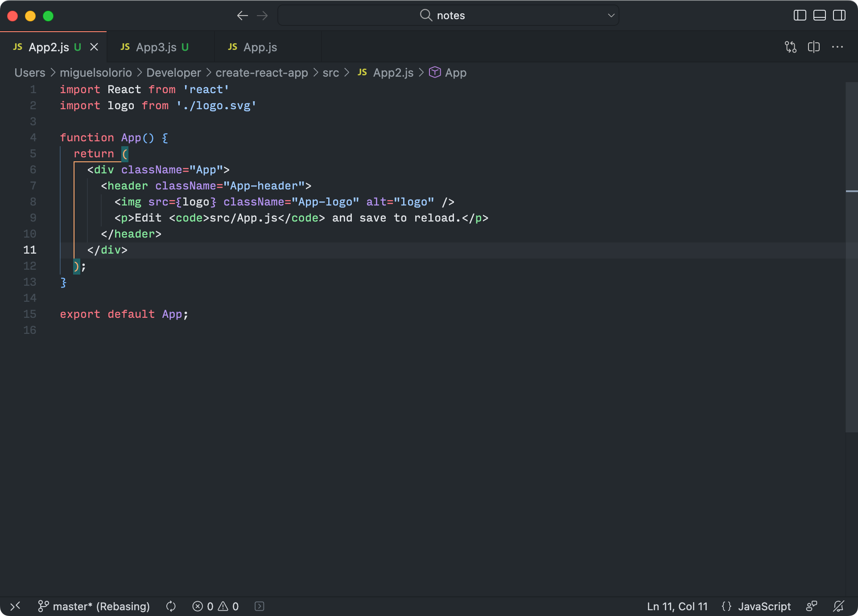
Task: Click Ln 11, Col 11 to go to line
Action: (x=677, y=606)
